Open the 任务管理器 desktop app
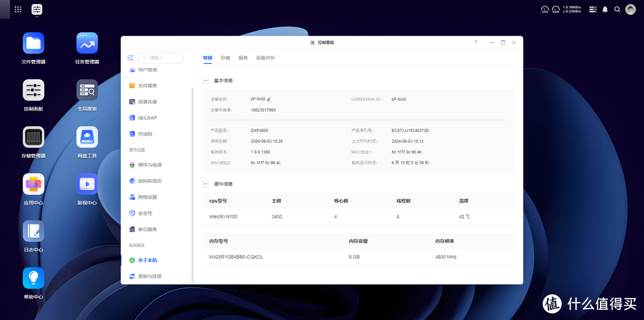The image size is (644, 320). tap(87, 43)
